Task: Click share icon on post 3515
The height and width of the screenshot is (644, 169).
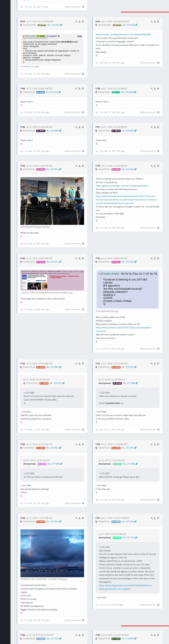Action: (76, 21)
